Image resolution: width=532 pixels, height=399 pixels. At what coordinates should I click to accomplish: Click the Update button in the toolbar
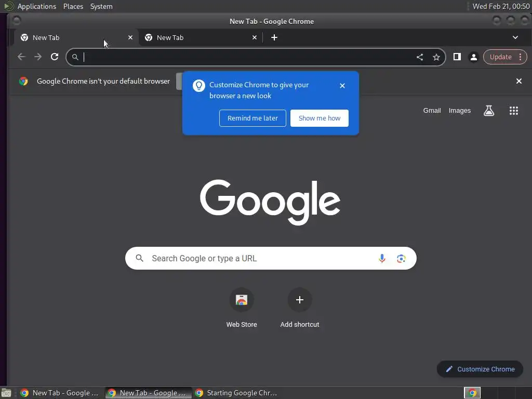tap(500, 57)
